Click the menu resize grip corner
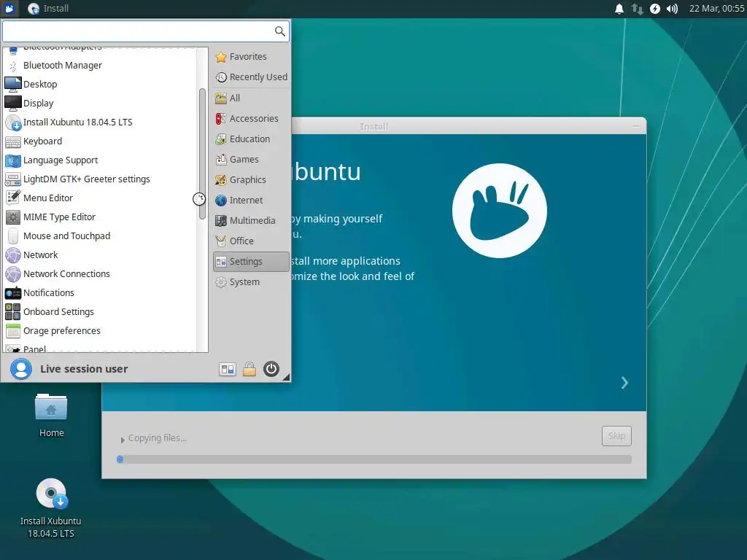747x560 pixels. [286, 377]
